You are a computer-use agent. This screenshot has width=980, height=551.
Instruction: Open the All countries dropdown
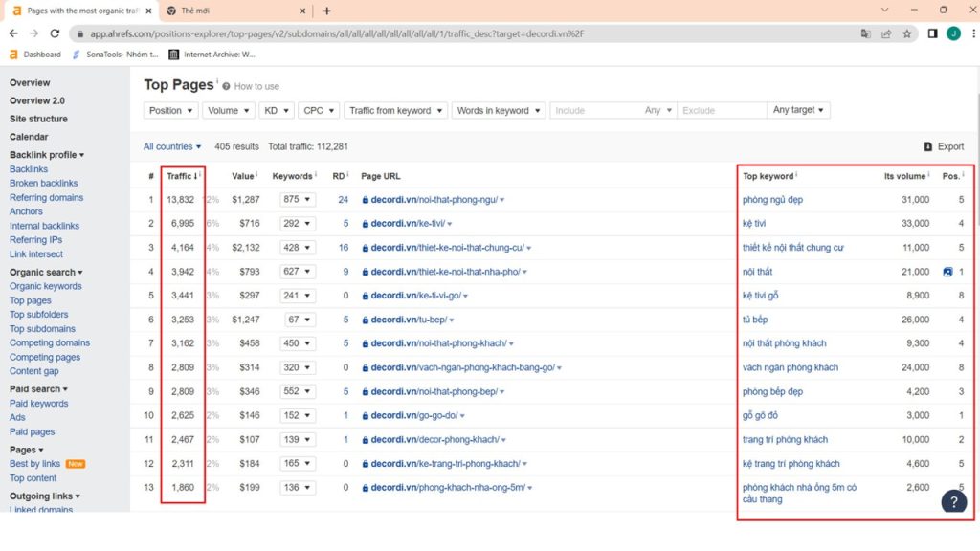(172, 146)
